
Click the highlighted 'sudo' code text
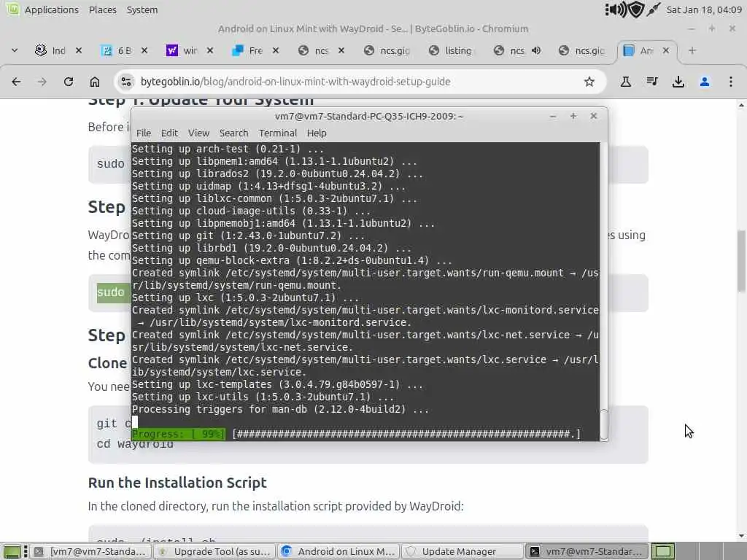tap(111, 292)
